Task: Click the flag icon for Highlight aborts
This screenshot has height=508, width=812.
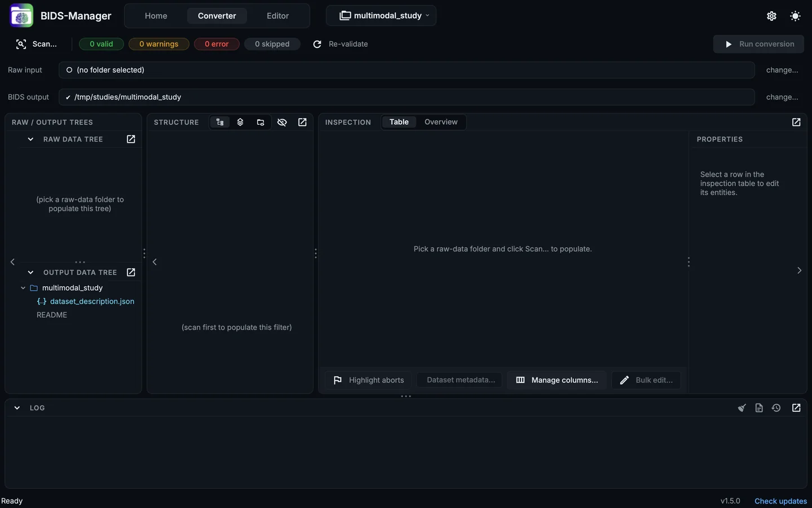Action: pos(338,380)
